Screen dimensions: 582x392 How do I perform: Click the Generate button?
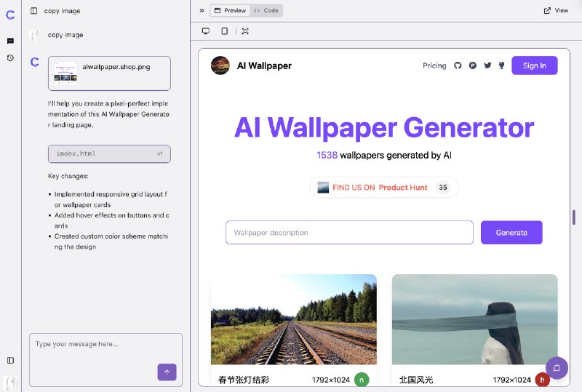click(x=511, y=233)
